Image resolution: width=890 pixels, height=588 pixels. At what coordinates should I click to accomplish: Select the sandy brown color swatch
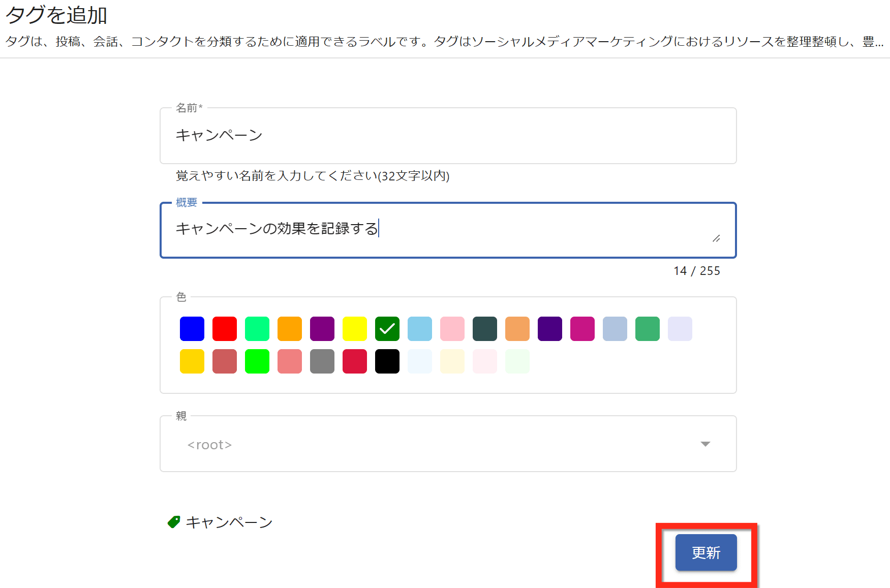[517, 329]
